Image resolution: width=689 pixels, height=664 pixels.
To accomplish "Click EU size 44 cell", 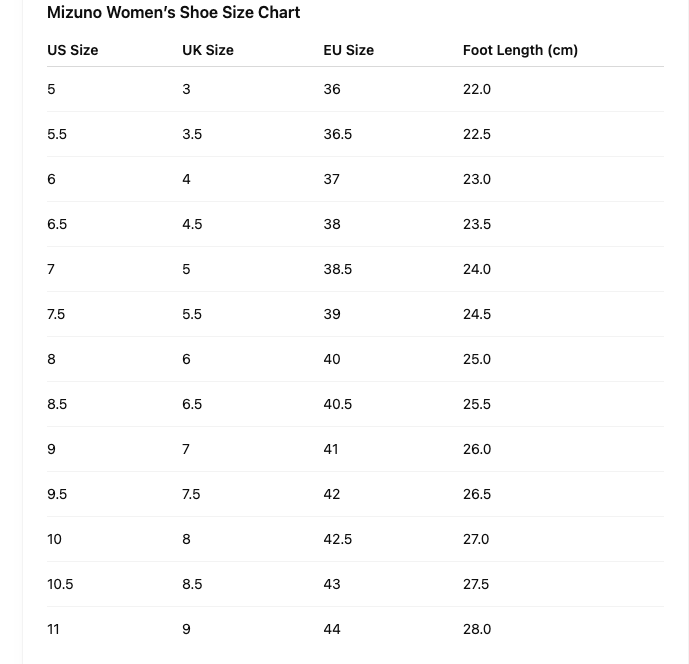I will point(332,629).
